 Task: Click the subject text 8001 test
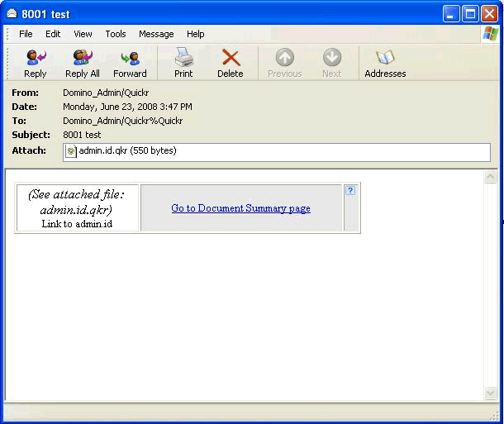click(x=82, y=135)
